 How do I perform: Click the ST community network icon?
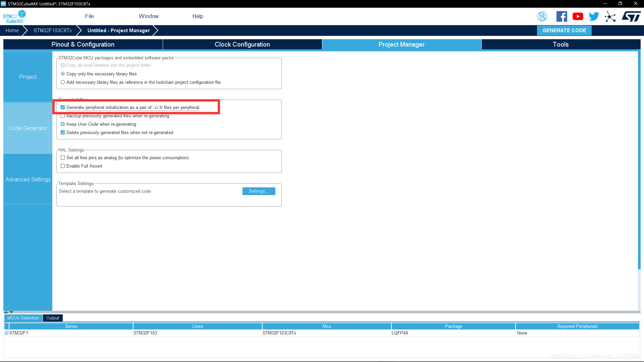point(610,16)
